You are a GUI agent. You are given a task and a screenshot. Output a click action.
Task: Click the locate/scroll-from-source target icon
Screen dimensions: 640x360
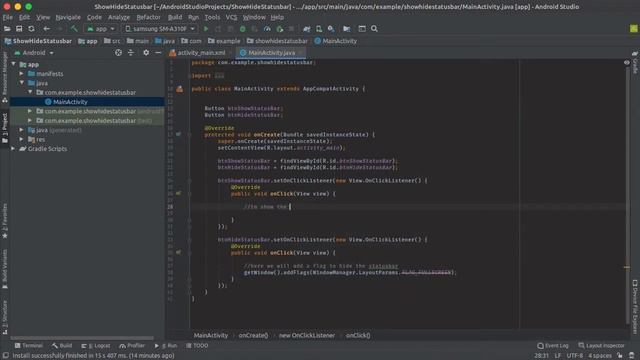coord(118,53)
